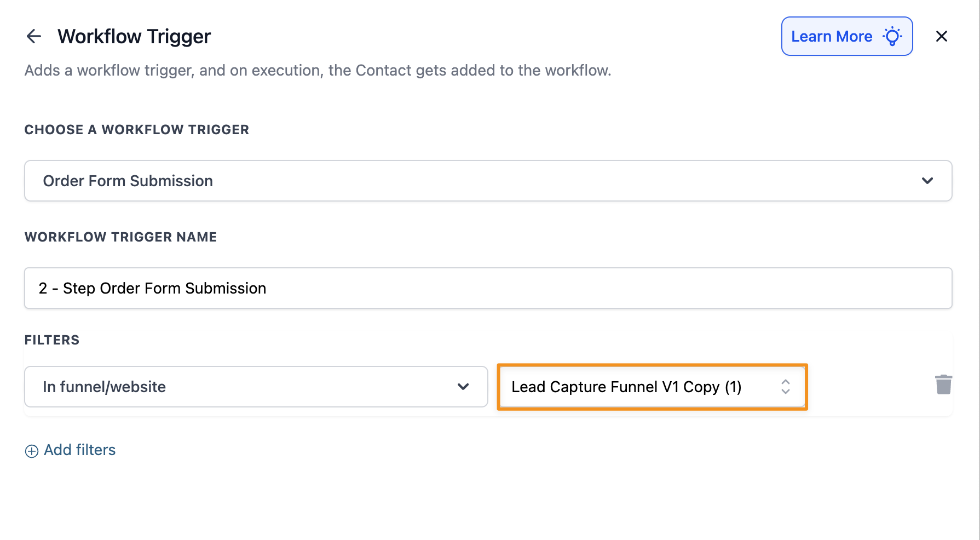Click the Add filters link
Image resolution: width=980 pixels, height=540 pixels.
click(80, 450)
